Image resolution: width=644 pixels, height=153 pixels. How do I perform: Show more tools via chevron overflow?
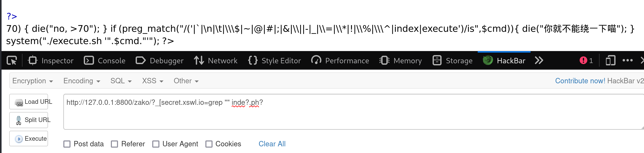539,61
